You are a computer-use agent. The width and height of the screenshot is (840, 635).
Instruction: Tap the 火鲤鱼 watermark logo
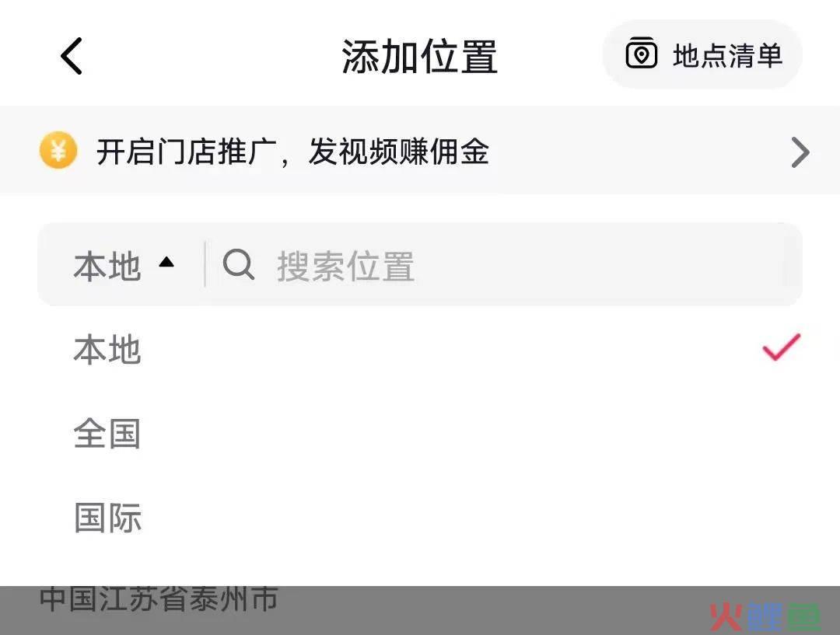click(x=765, y=616)
